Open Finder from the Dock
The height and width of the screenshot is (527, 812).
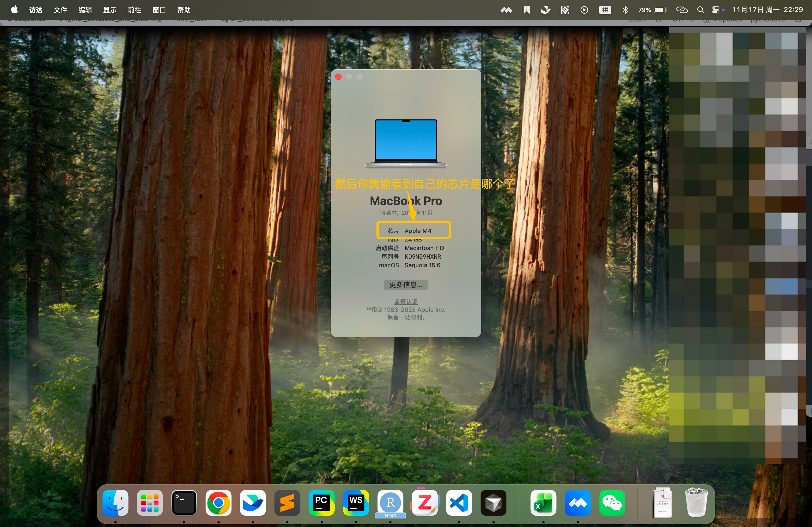pyautogui.click(x=115, y=503)
